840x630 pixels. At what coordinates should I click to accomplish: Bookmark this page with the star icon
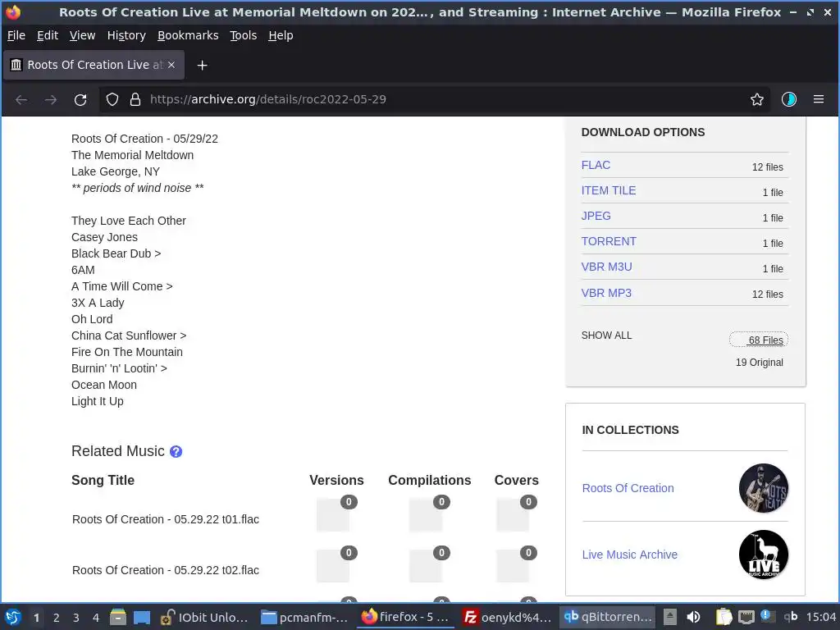(756, 99)
